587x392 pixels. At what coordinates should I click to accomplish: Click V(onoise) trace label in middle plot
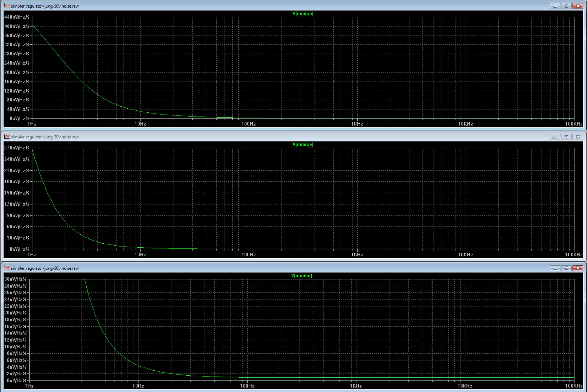303,144
